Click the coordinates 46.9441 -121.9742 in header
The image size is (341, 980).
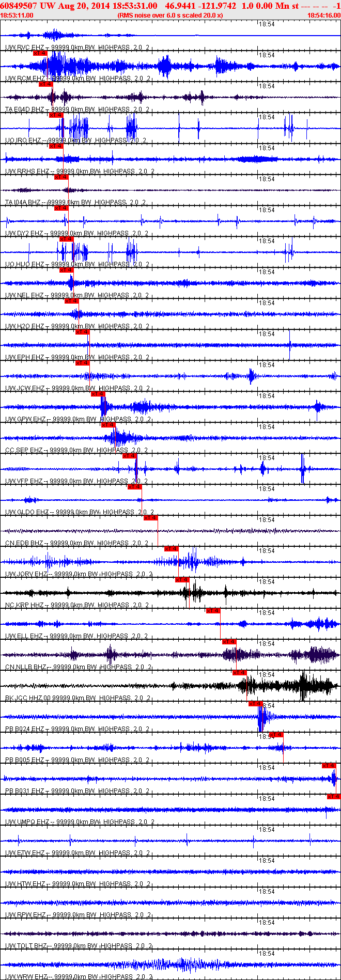coord(201,6)
